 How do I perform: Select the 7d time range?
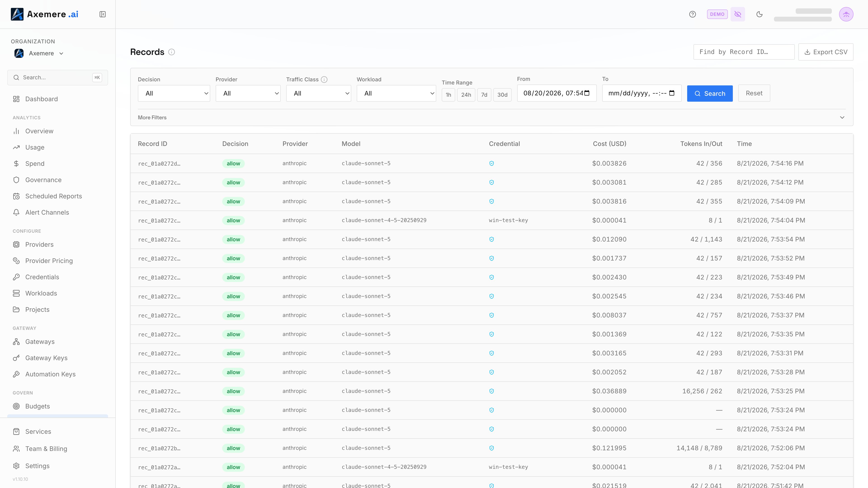click(484, 95)
